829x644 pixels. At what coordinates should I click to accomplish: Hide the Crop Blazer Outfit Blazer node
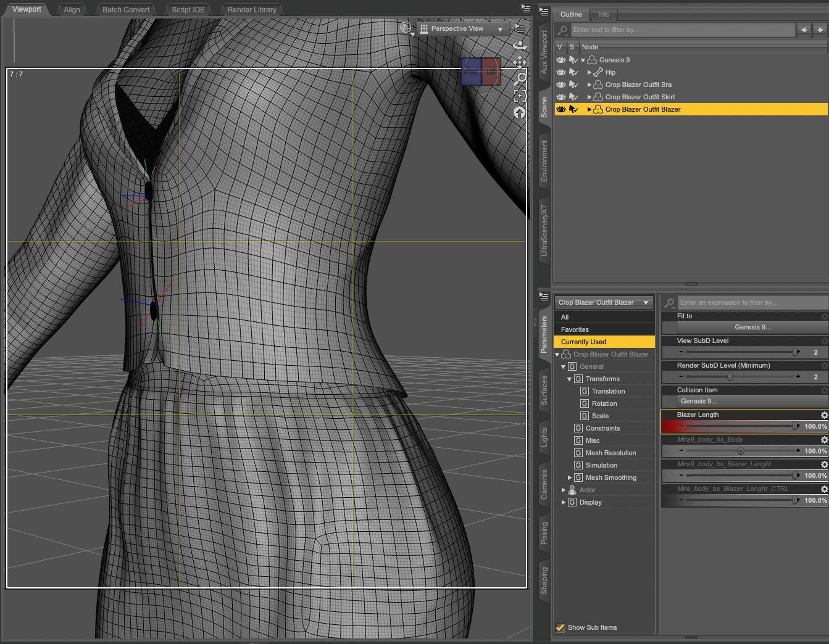pyautogui.click(x=561, y=109)
